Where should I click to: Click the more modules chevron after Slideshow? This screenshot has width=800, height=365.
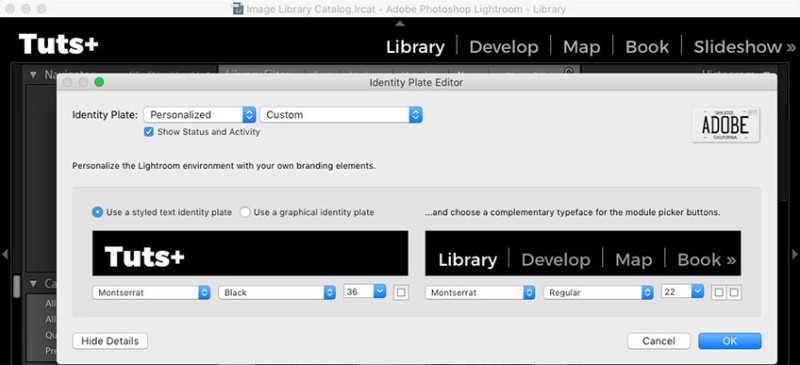[790, 47]
